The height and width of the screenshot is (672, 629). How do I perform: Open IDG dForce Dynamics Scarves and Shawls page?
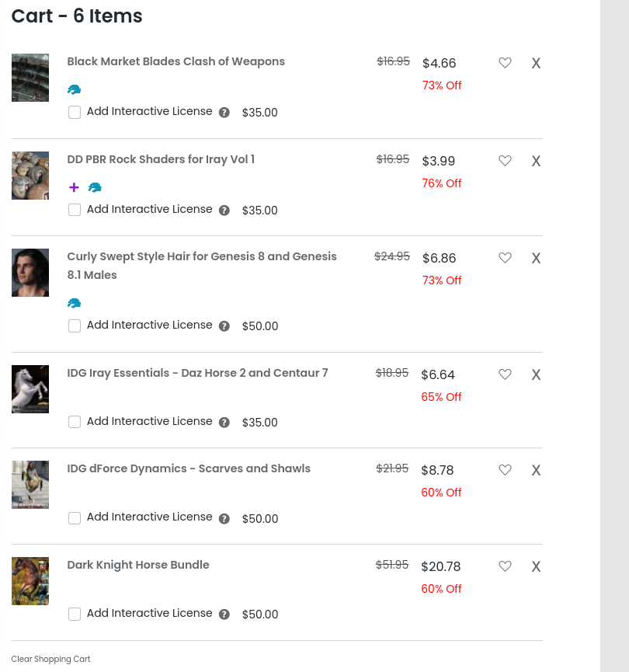pyautogui.click(x=189, y=468)
